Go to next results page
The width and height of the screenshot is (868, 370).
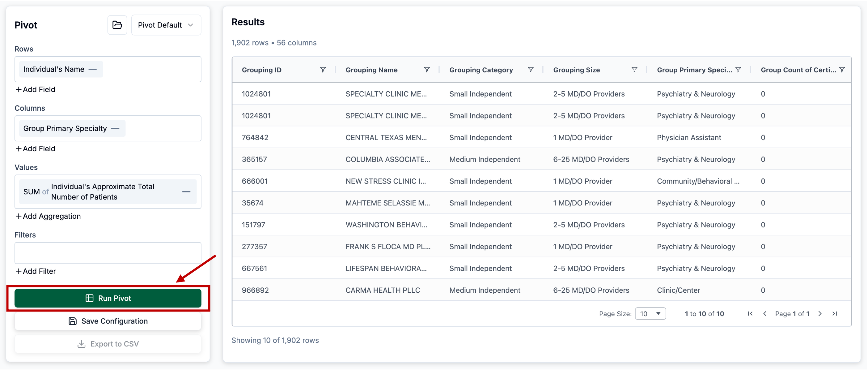tap(820, 314)
